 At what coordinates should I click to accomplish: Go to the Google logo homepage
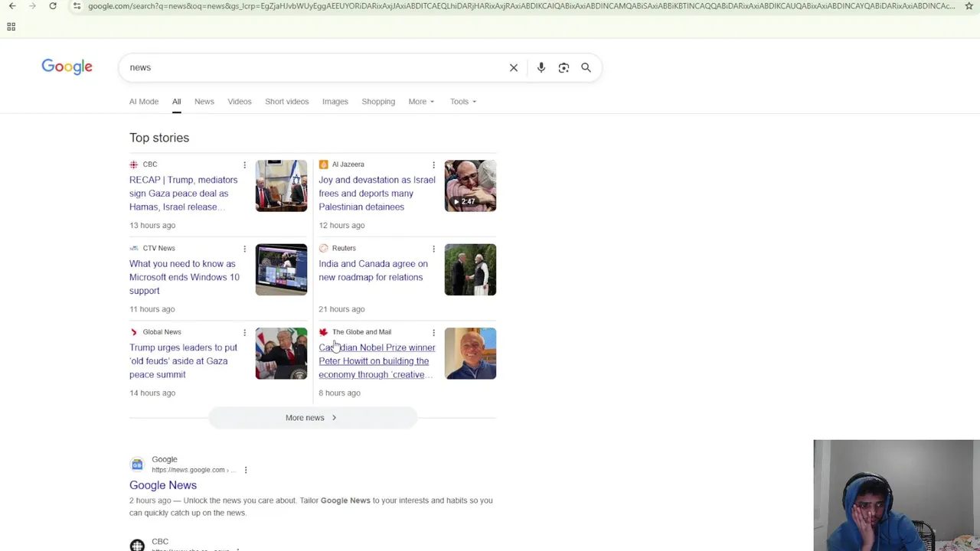tap(67, 67)
